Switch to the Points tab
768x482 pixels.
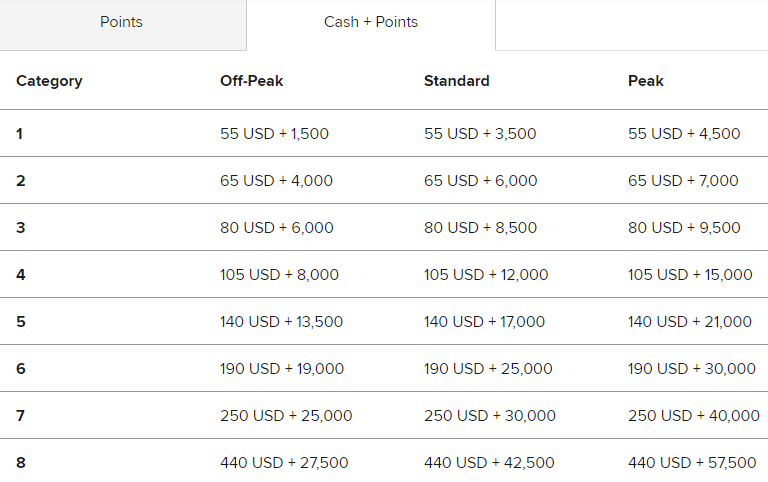122,24
